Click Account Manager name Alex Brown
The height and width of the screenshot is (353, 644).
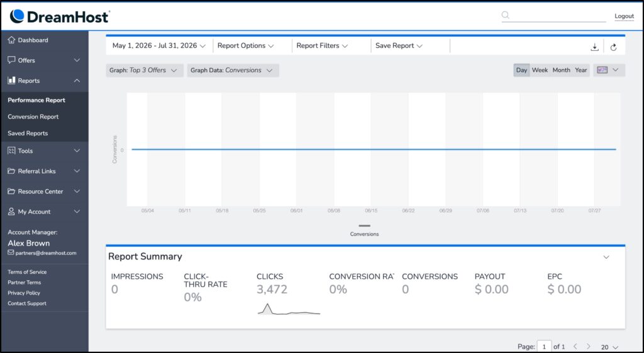pos(29,243)
